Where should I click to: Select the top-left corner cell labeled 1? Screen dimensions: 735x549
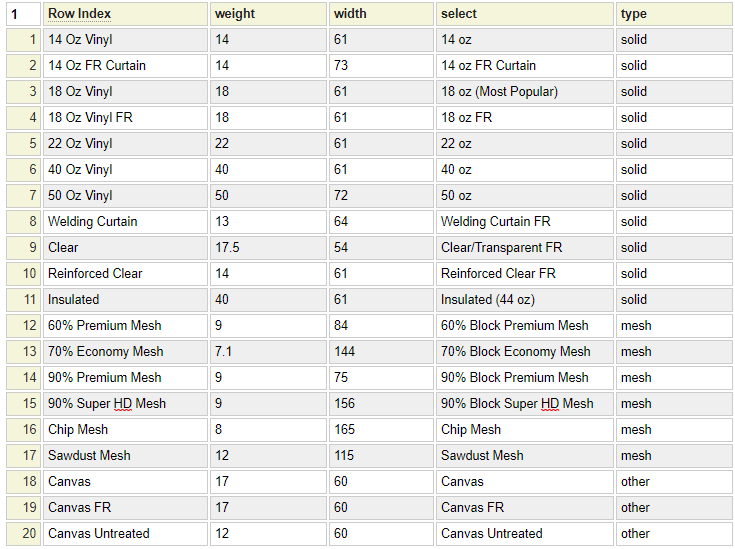click(x=21, y=14)
